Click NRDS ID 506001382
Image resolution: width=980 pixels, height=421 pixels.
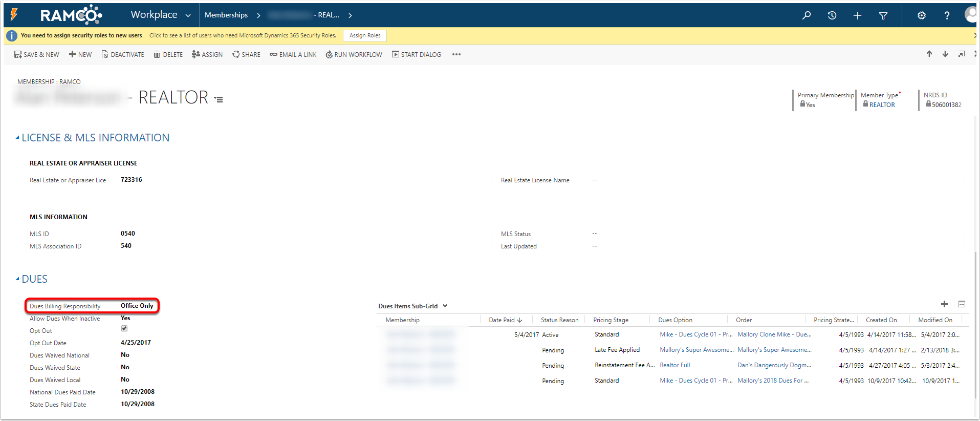(x=946, y=104)
